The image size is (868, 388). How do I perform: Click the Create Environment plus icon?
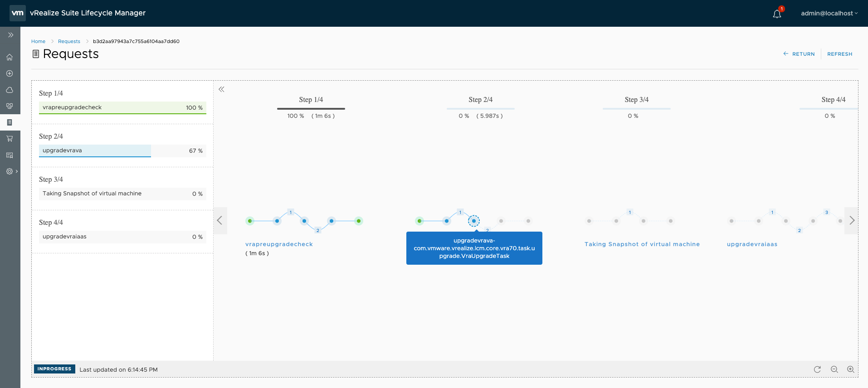(10, 73)
